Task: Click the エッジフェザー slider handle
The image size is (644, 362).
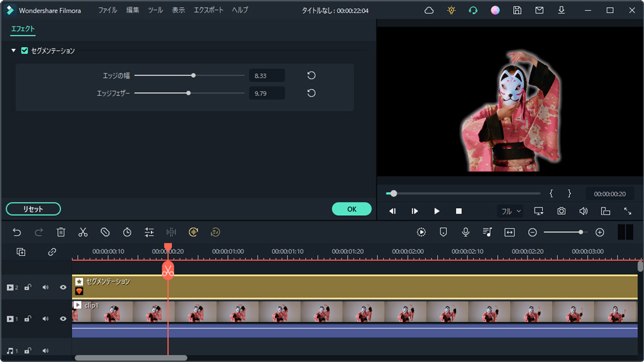Action: 188,93
